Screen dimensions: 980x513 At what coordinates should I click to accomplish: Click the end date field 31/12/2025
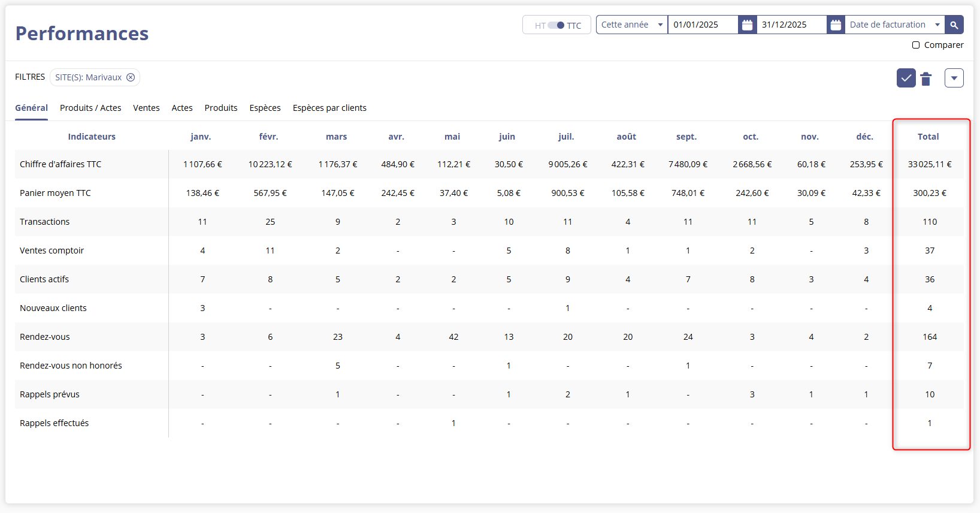pos(791,25)
